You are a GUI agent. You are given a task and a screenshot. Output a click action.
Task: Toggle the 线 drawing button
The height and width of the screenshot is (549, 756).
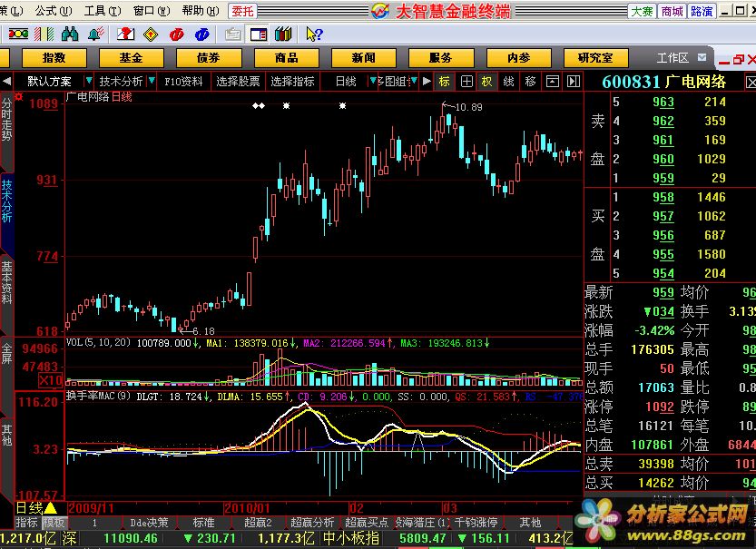point(508,82)
